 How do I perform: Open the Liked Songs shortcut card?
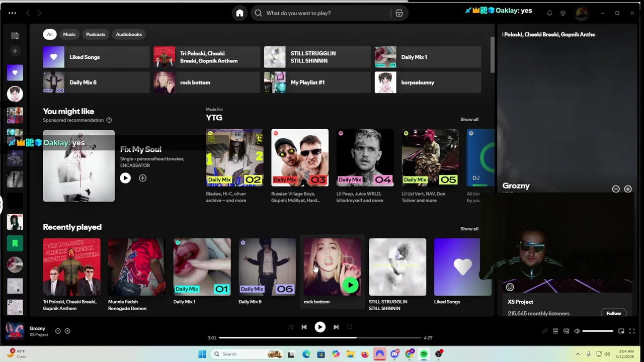96,57
